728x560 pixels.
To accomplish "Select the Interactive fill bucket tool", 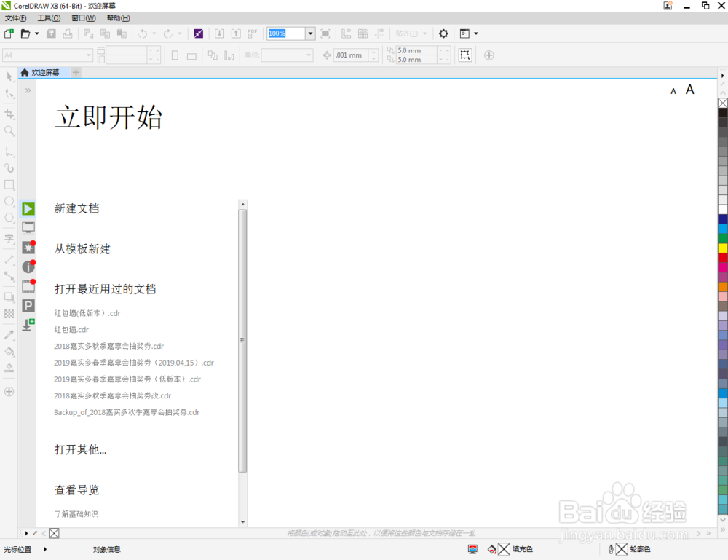I will click(9, 352).
